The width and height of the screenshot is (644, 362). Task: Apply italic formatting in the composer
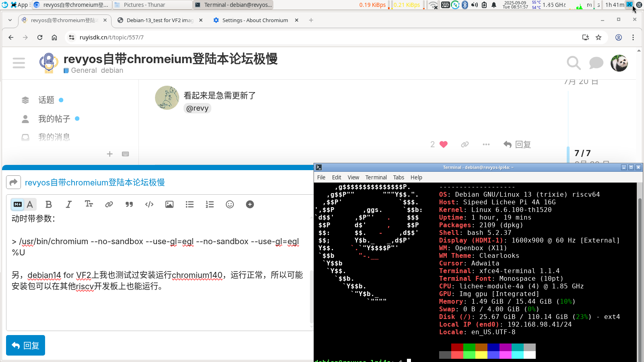point(69,204)
